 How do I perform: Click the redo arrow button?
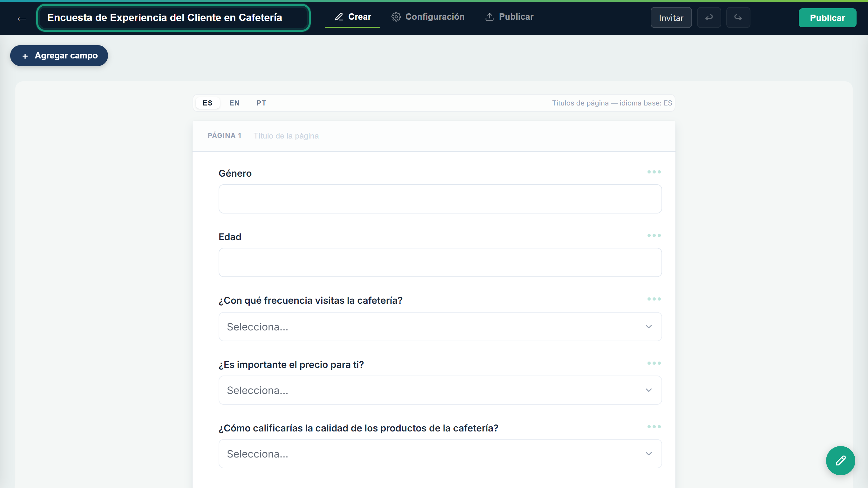click(738, 17)
